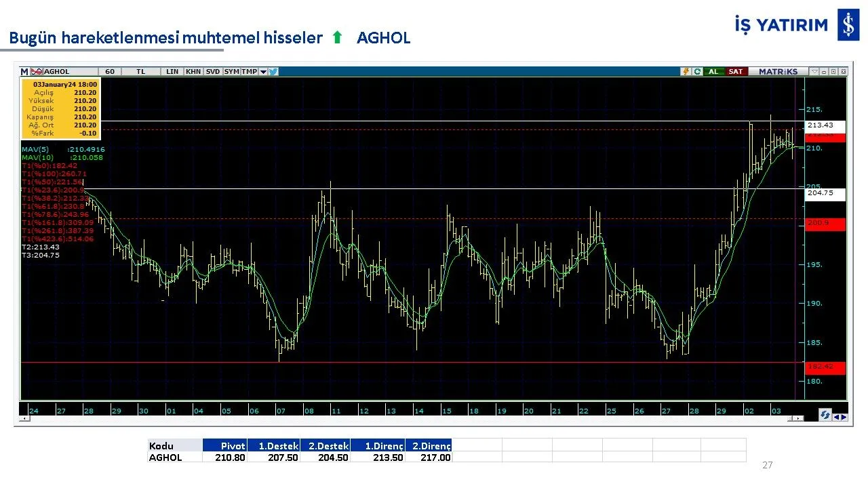Click the MAV(10) indicator value 210.058
This screenshot has width=868, height=488.
85,157
